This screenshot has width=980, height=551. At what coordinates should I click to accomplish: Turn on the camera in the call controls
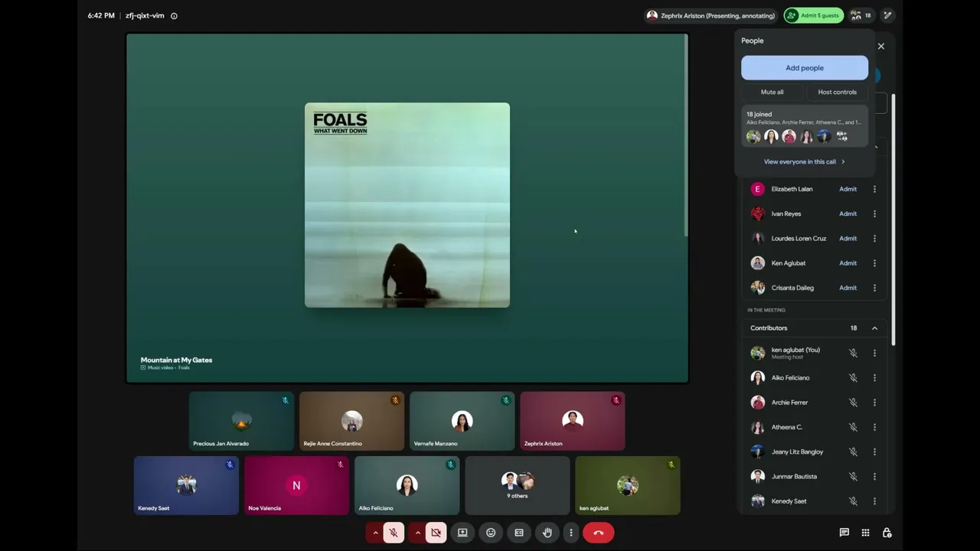(x=436, y=533)
